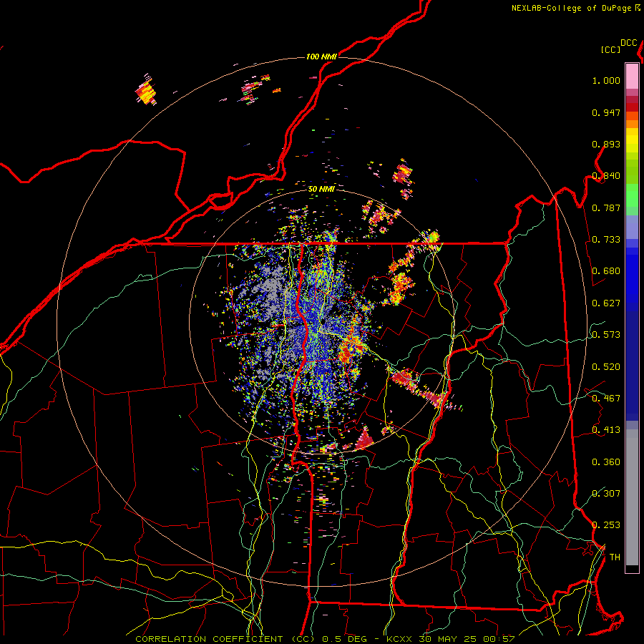The height and width of the screenshot is (644, 644).
Task: Select the 0.520 scale value
Action: click(606, 367)
